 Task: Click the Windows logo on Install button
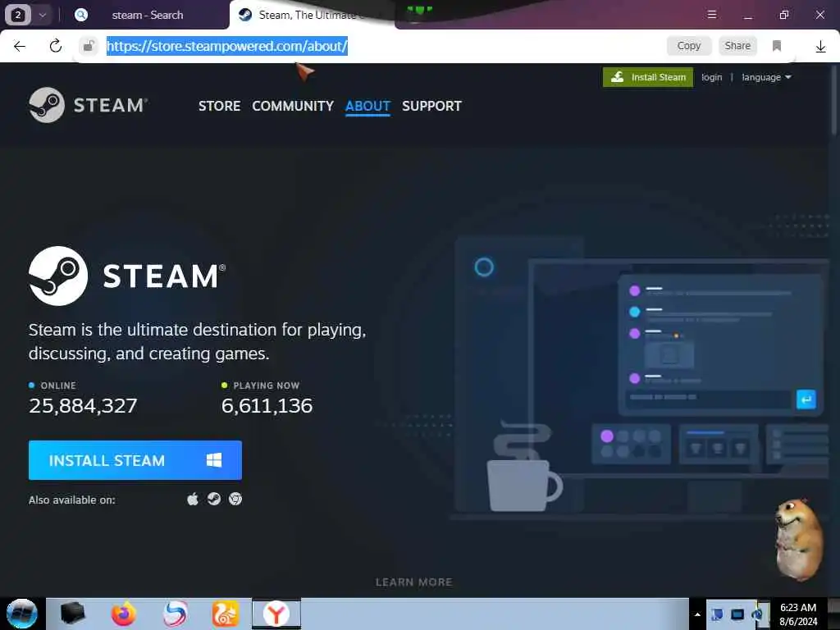click(x=214, y=460)
